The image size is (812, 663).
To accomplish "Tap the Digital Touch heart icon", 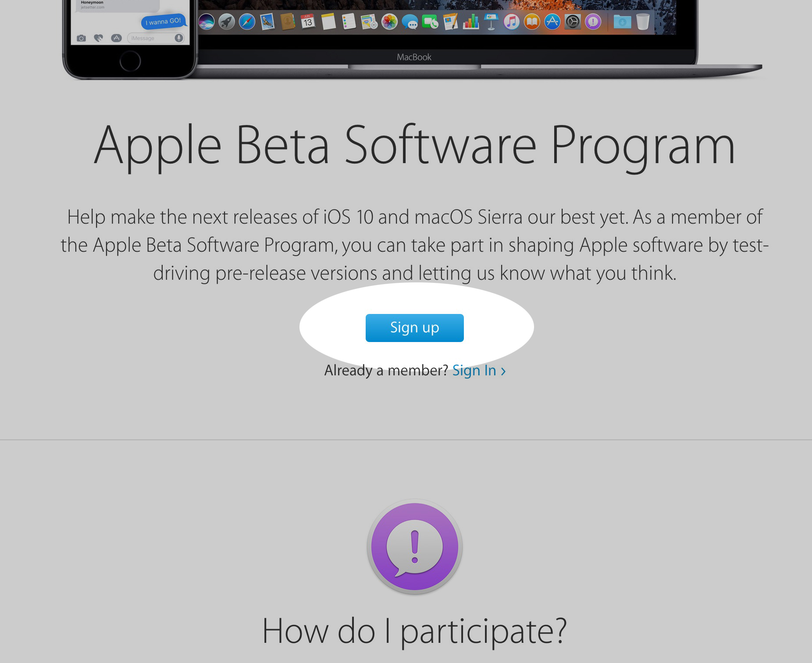I will click(x=99, y=38).
